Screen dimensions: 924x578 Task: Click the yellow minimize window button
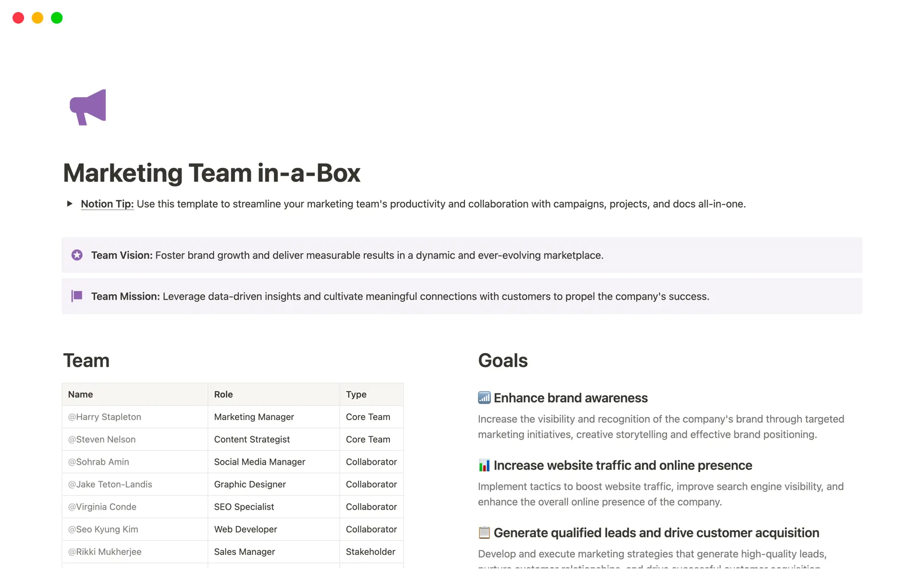click(38, 18)
